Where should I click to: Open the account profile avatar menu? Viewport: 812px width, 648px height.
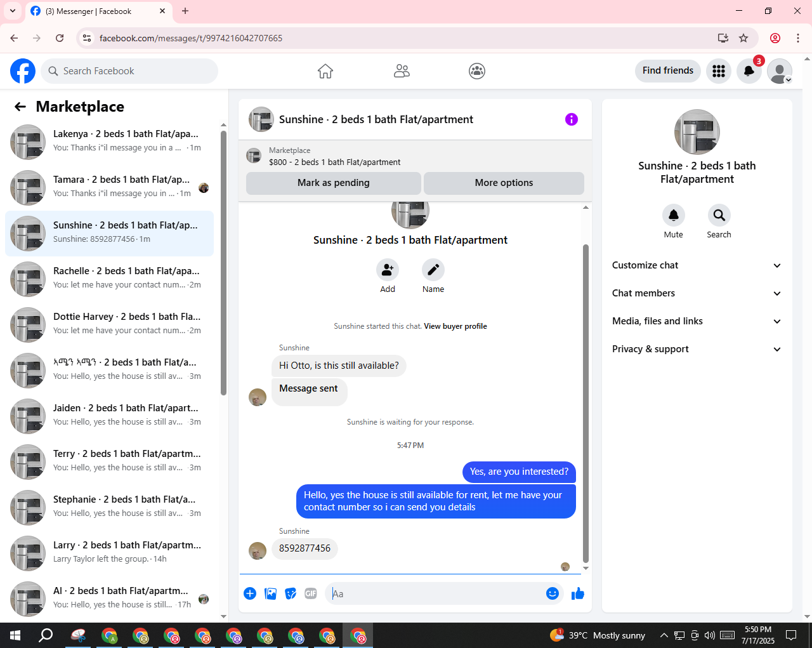click(x=780, y=71)
